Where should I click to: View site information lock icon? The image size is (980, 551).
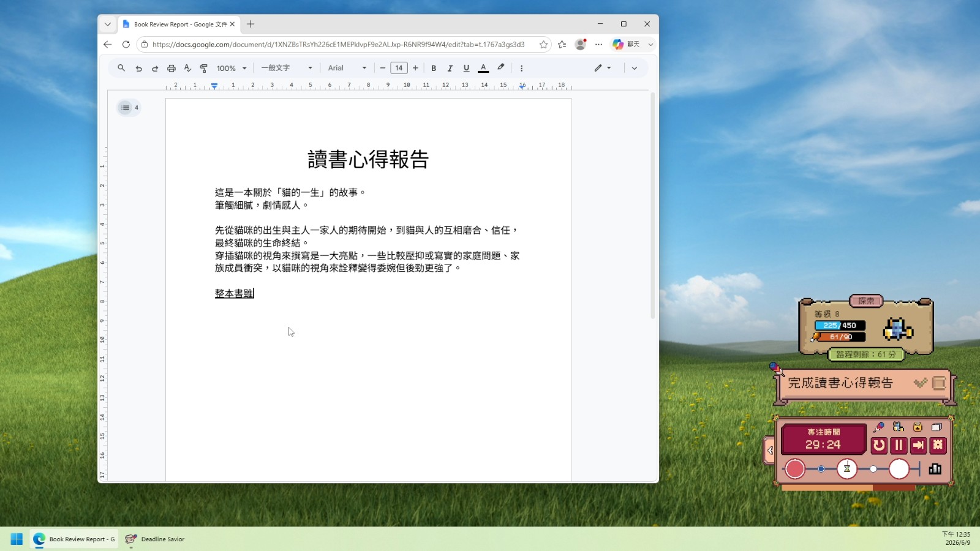145,44
